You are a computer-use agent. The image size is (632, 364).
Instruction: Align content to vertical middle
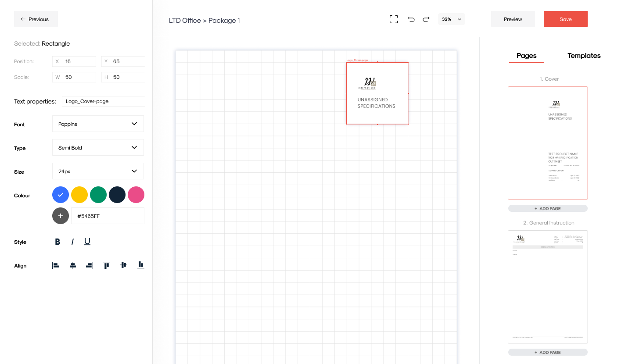pyautogui.click(x=123, y=265)
